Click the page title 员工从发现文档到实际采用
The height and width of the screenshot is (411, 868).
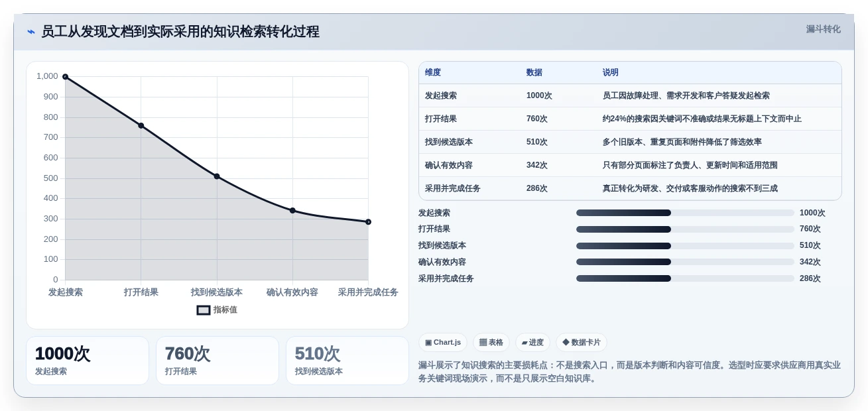pos(180,32)
